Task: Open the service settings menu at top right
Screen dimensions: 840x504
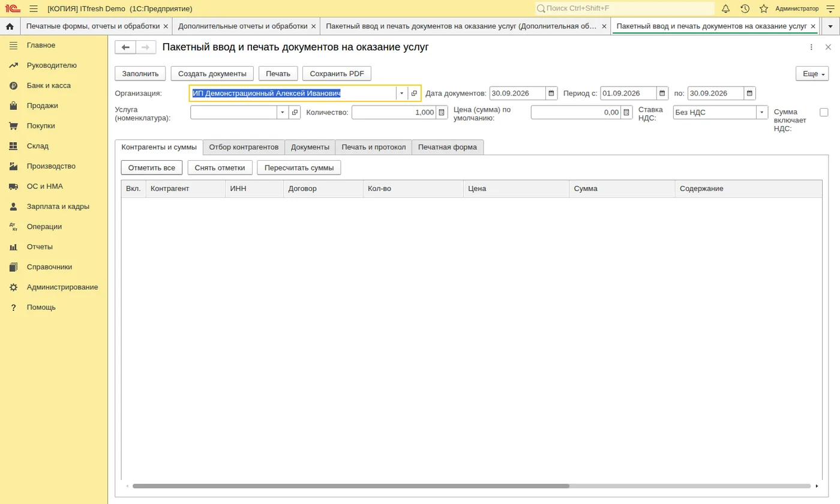Action: pyautogui.click(x=831, y=8)
